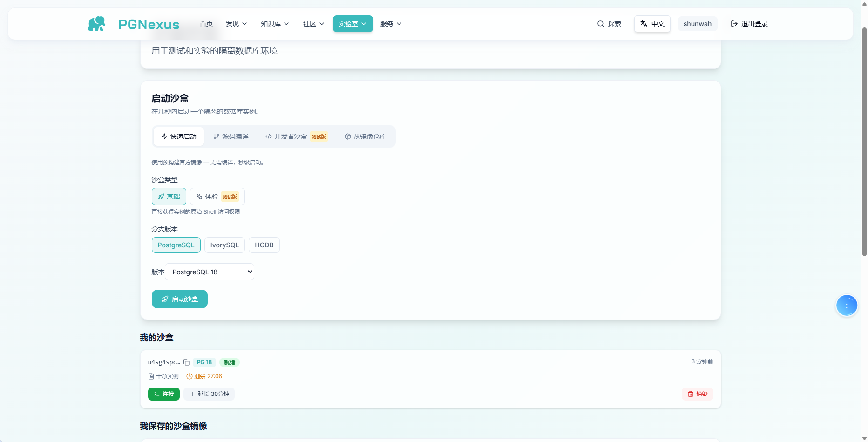The height and width of the screenshot is (442, 868).
Task: Click the red 销毁 destroy button
Action: (x=698, y=394)
